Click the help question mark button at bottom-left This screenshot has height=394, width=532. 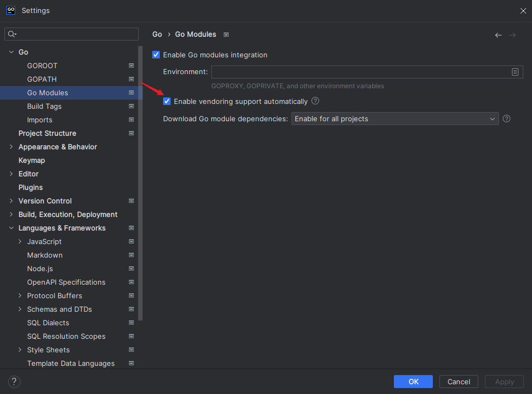click(15, 382)
